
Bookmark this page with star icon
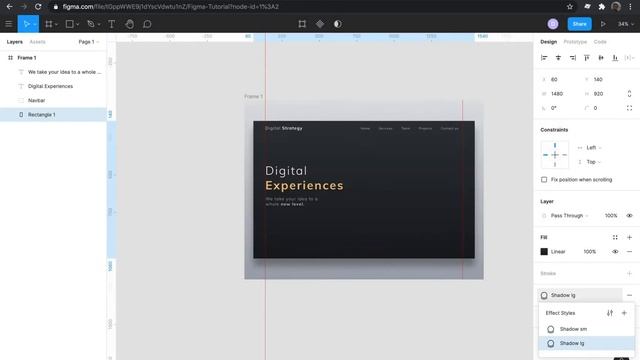pyautogui.click(x=570, y=7)
